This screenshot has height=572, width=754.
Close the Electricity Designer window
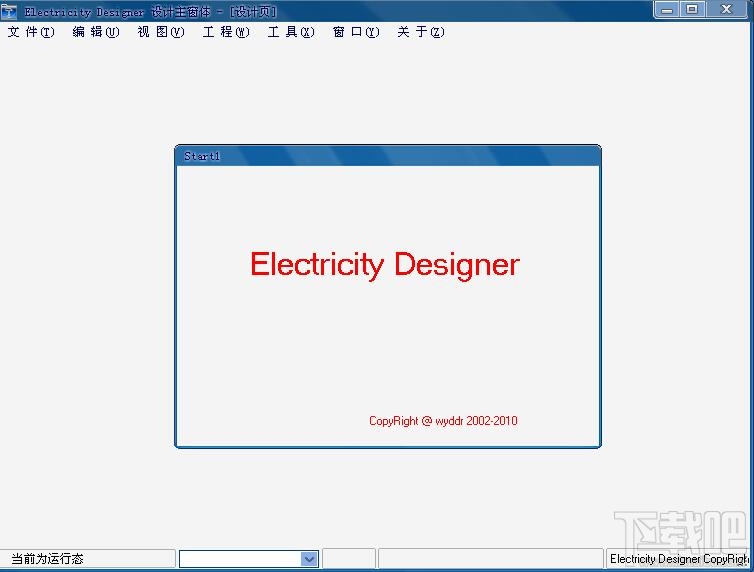pyautogui.click(x=727, y=10)
